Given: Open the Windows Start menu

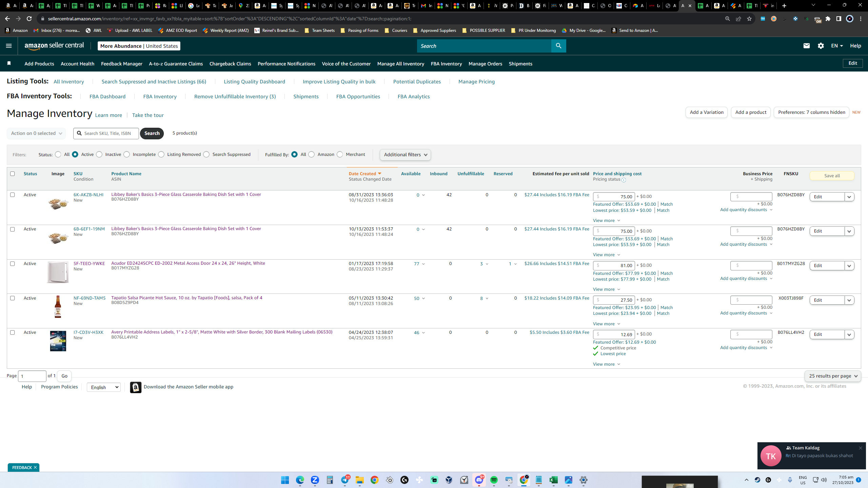Looking at the screenshot, I should tap(285, 480).
